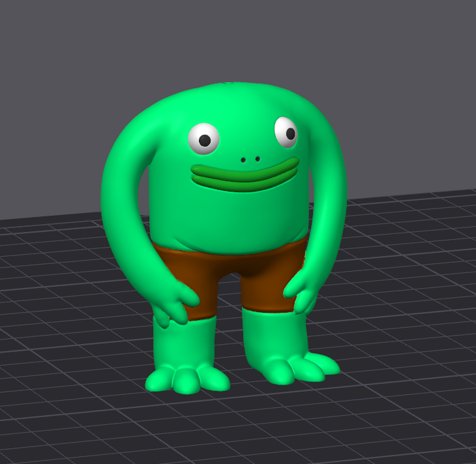Click the frog's left white eyeball
The height and width of the screenshot is (464, 476).
click(203, 139)
